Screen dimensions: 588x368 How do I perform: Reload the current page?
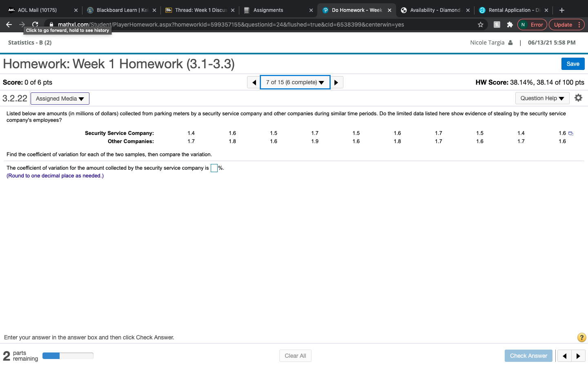(35, 25)
